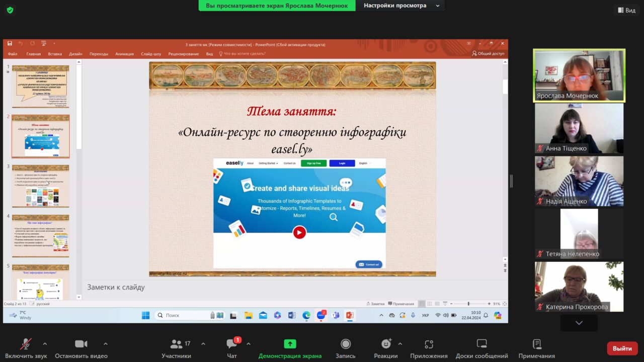Click the Zoom microphone unmute icon

pos(25,344)
